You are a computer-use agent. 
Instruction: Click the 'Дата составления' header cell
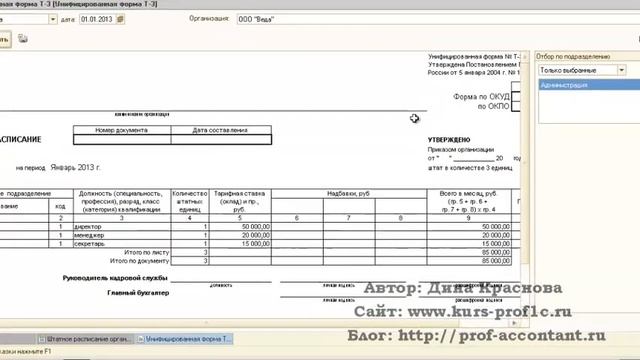click(x=220, y=130)
